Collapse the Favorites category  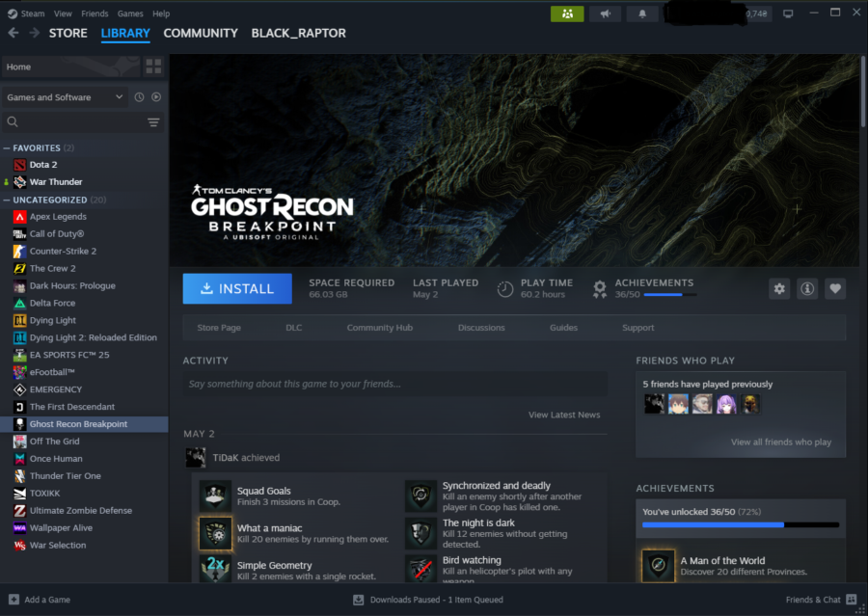pyautogui.click(x=7, y=148)
